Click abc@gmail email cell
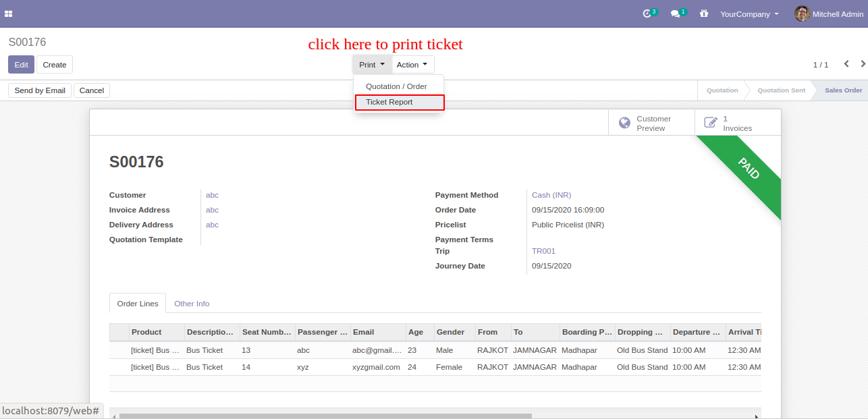Screen dimensions: 868x419 378,350
